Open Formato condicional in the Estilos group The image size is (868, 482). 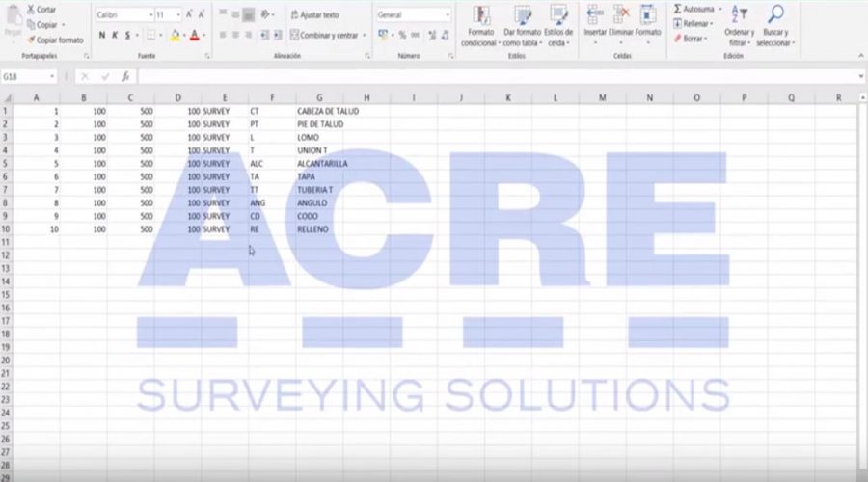click(x=479, y=16)
